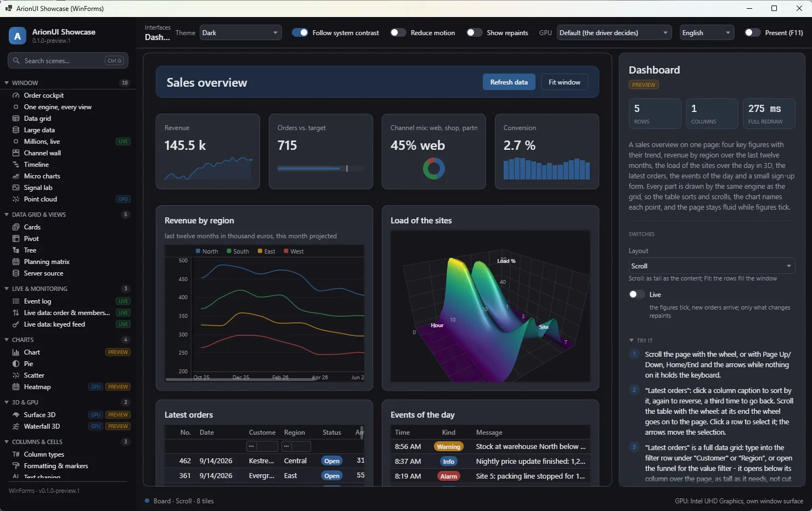Click the Signal lab icon
This screenshot has height=511, width=812.
tap(16, 188)
